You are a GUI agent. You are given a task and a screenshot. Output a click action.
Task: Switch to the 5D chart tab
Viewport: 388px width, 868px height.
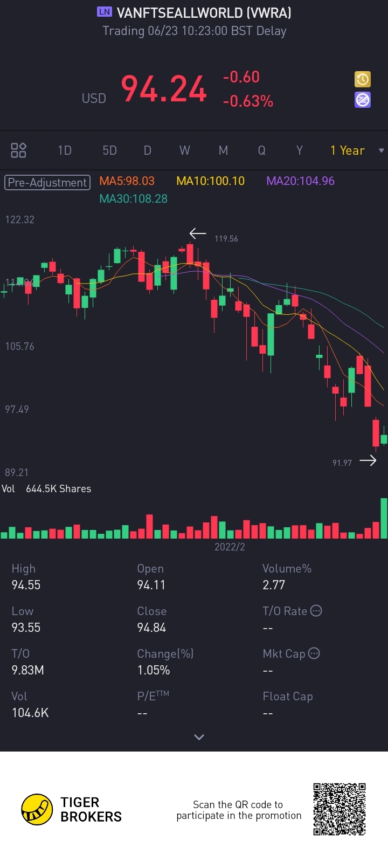click(x=109, y=150)
